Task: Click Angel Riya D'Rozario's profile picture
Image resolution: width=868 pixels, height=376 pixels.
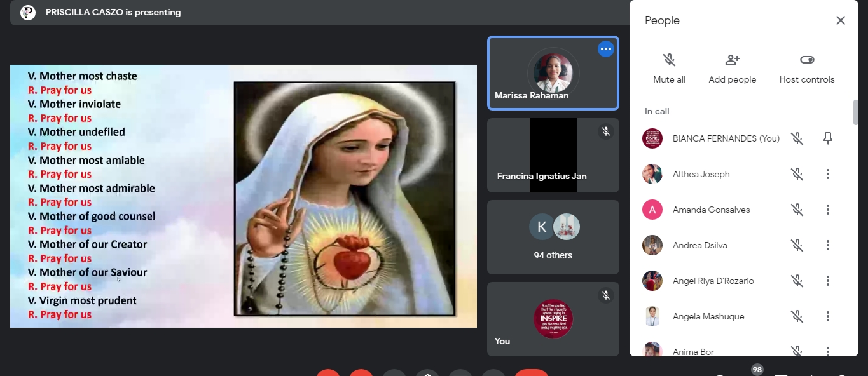Action: (x=652, y=281)
